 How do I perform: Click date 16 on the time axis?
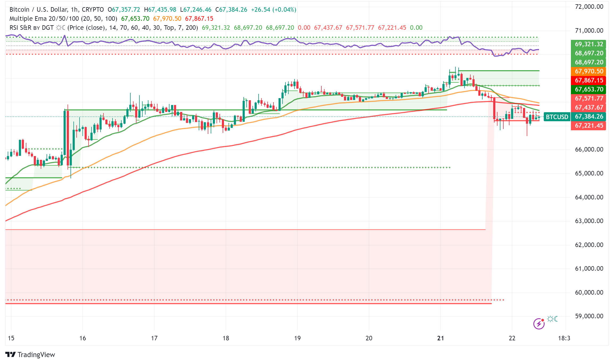point(83,338)
